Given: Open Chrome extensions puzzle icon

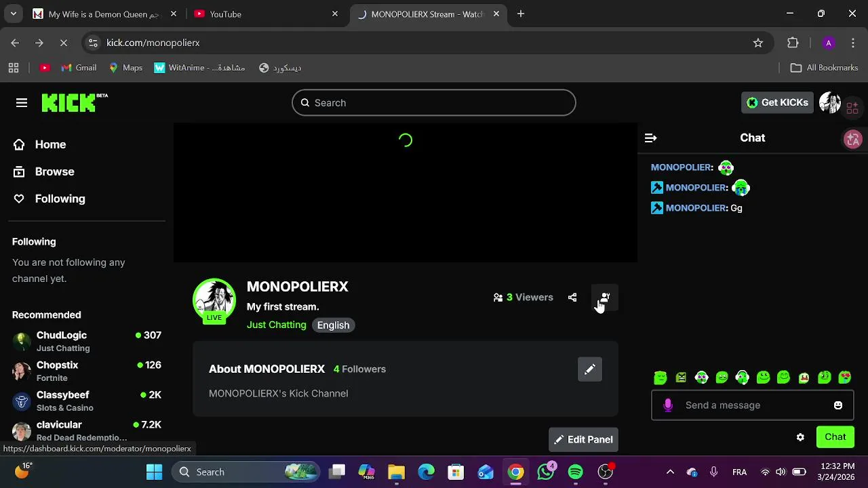Looking at the screenshot, I should click(793, 43).
